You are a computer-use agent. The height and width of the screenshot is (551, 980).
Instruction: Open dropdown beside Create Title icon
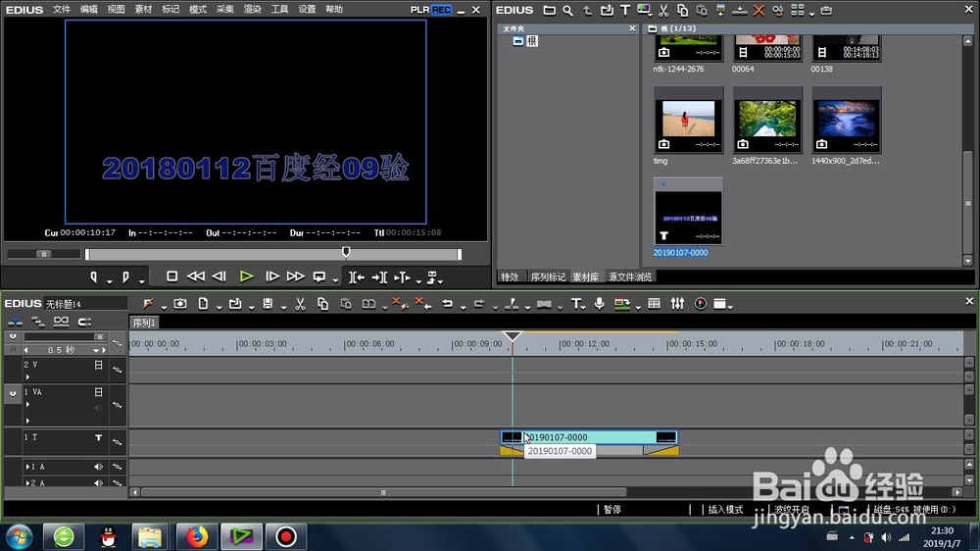583,307
